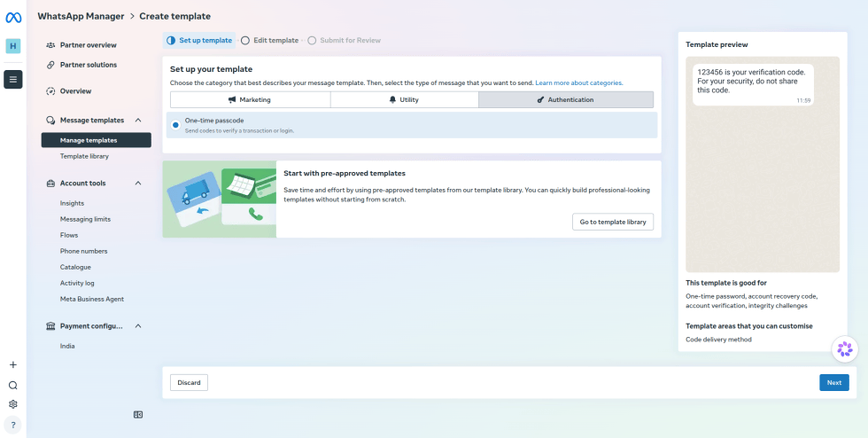Collapse the Payment configuration chevron
Image resolution: width=868 pixels, height=438 pixels.
tap(138, 326)
